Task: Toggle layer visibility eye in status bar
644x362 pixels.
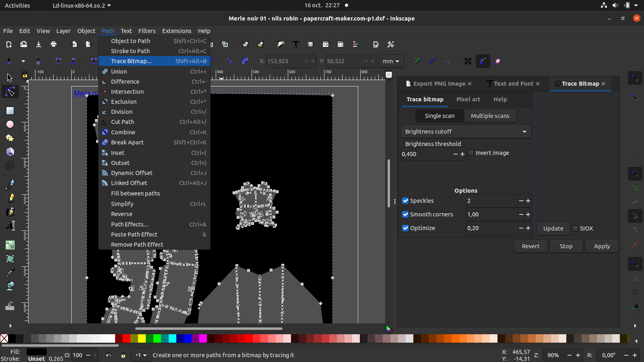Action: pos(109,355)
